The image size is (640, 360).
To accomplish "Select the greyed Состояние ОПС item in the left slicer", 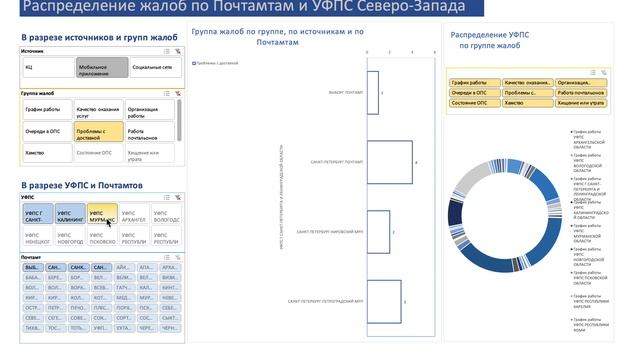I will pyautogui.click(x=98, y=153).
